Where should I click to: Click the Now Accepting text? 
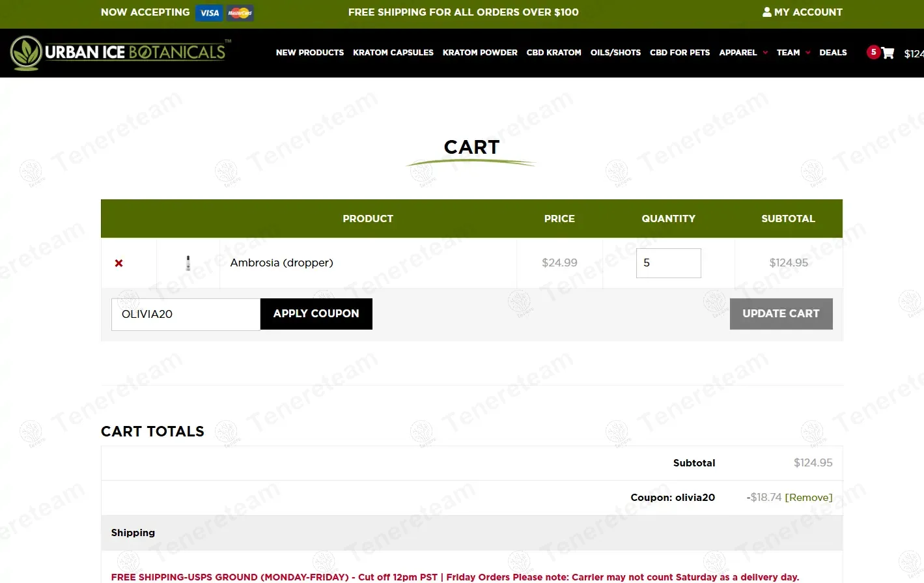pos(145,12)
